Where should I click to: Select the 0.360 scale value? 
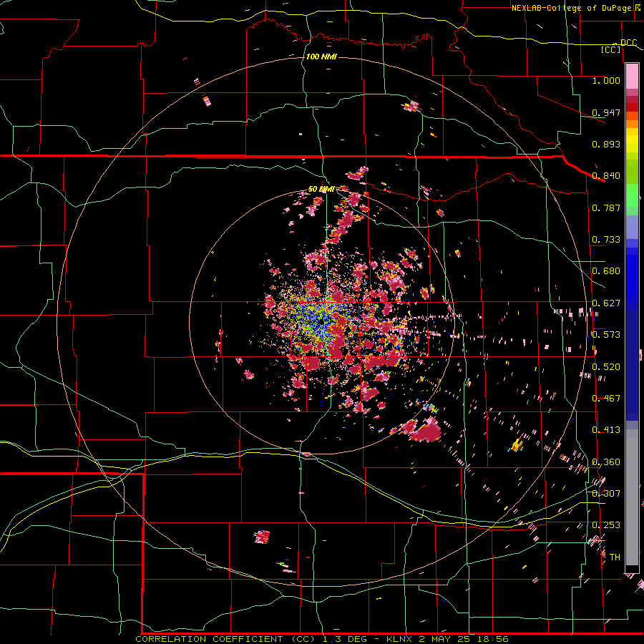(606, 462)
